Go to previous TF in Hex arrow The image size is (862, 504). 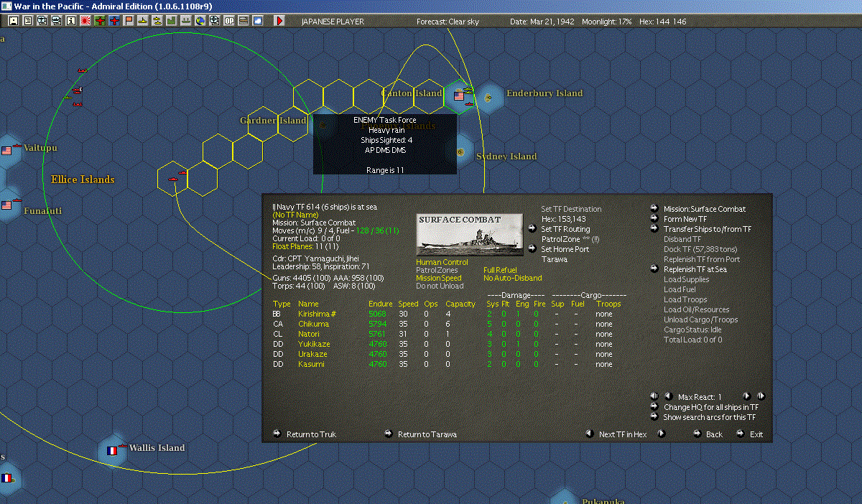[589, 434]
